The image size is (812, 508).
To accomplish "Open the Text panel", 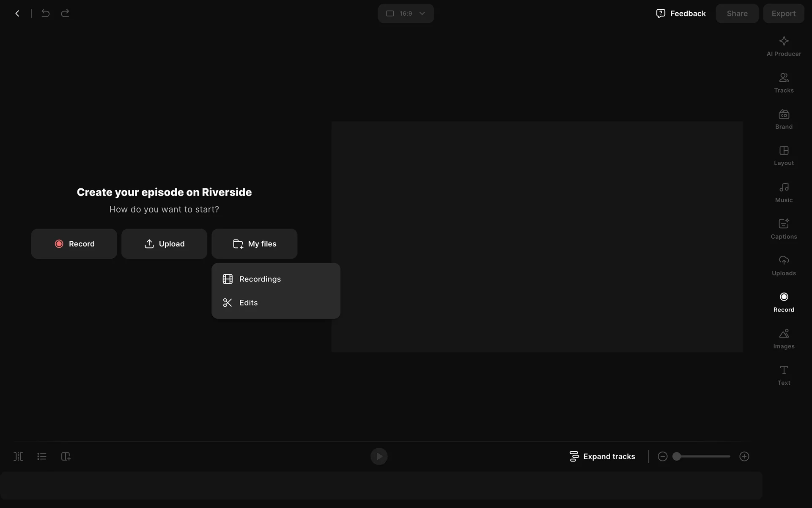I will (x=784, y=375).
